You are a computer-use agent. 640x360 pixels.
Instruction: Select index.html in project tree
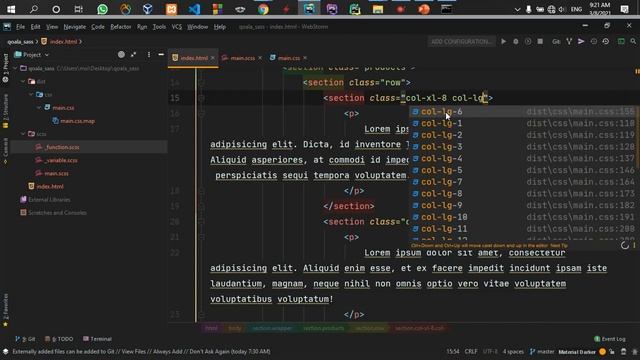50,186
